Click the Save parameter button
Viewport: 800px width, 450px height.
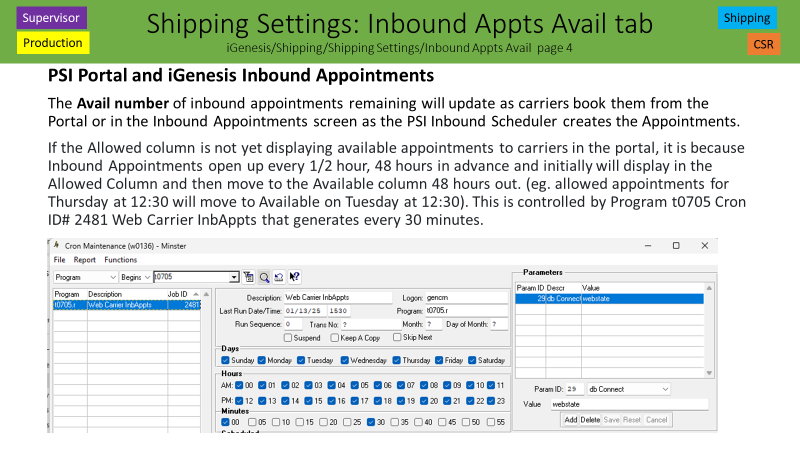[611, 420]
